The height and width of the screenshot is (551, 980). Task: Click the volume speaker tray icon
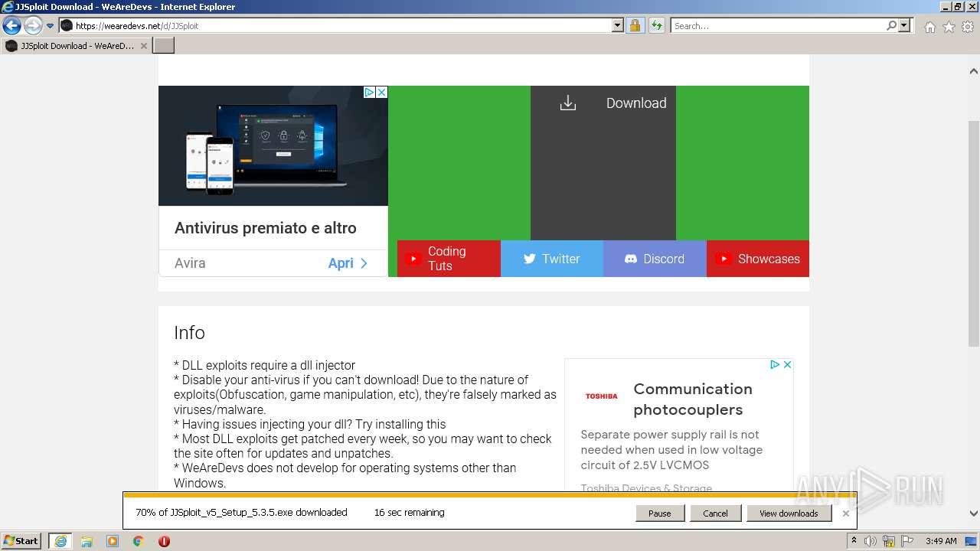click(x=871, y=541)
